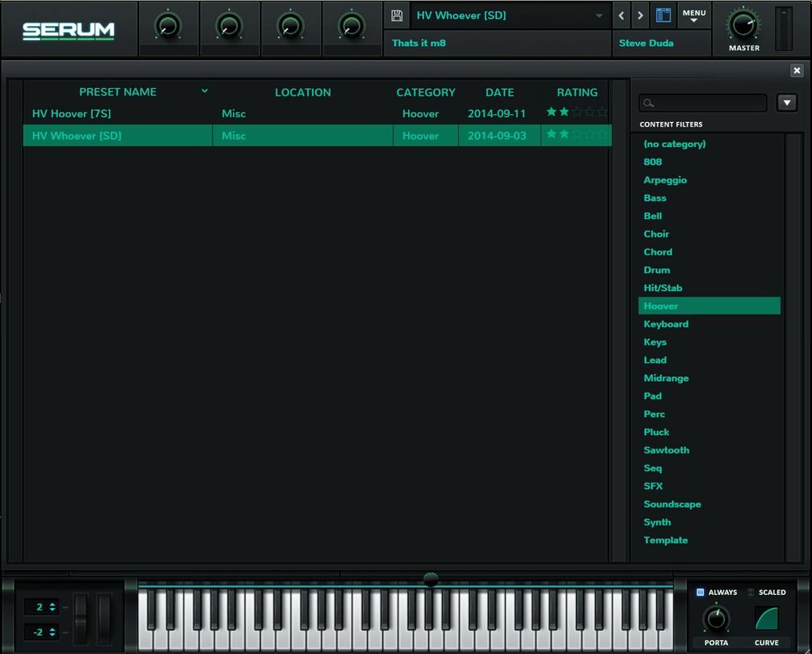Filter presets by 808 category

point(653,162)
